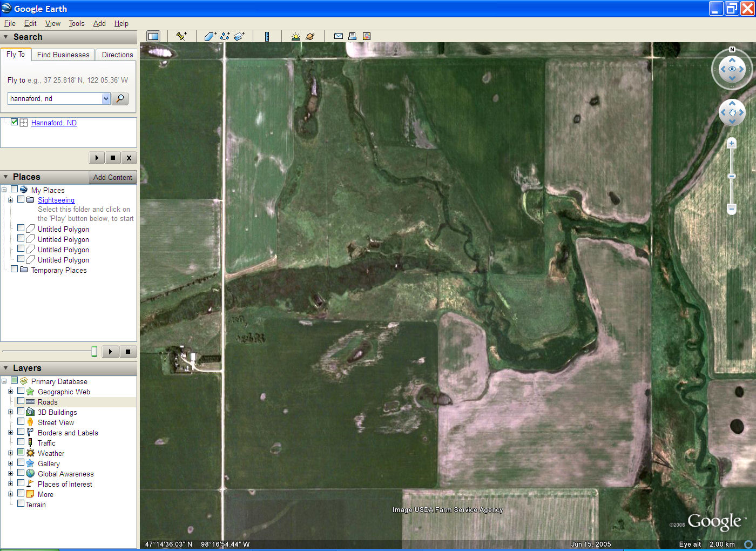Select the Add Polygon tool icon
This screenshot has height=551, width=756.
tap(210, 36)
